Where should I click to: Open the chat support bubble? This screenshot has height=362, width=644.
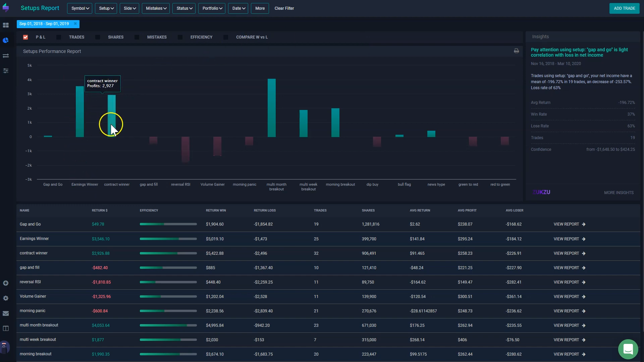pos(628,349)
